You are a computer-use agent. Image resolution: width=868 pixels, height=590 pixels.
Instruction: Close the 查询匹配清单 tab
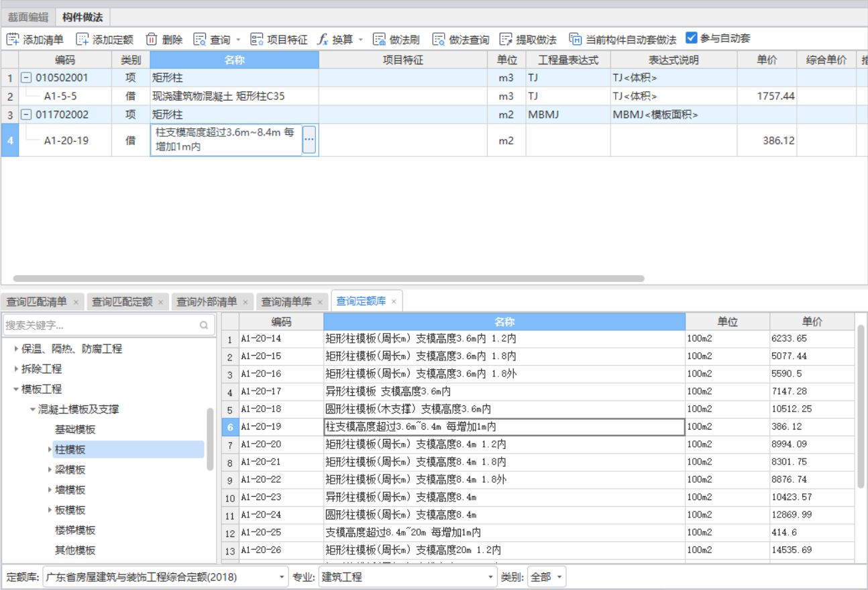[x=76, y=302]
